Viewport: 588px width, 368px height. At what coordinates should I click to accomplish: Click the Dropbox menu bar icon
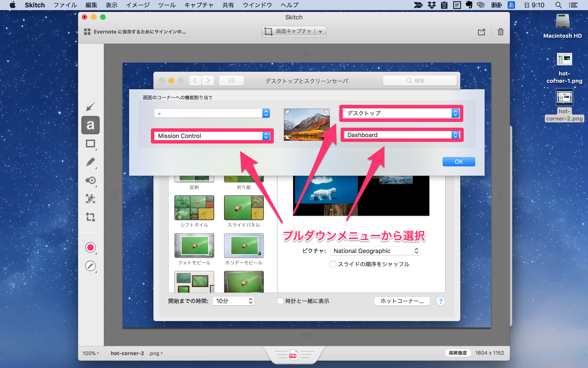[x=432, y=5]
